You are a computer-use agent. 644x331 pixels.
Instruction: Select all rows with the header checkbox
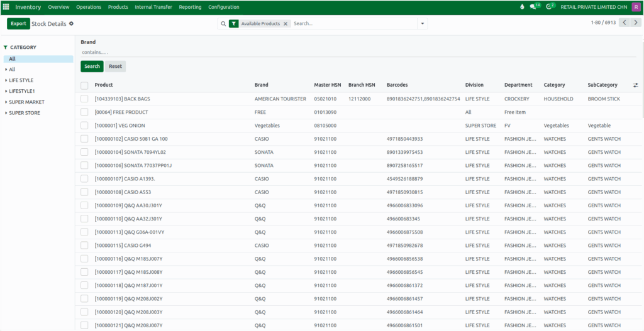(x=84, y=85)
